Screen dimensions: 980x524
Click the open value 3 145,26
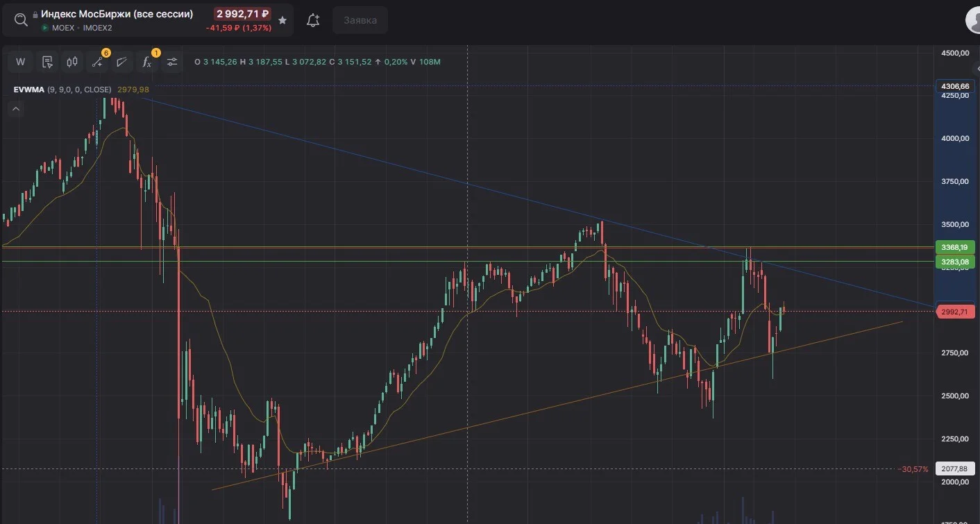click(x=221, y=62)
